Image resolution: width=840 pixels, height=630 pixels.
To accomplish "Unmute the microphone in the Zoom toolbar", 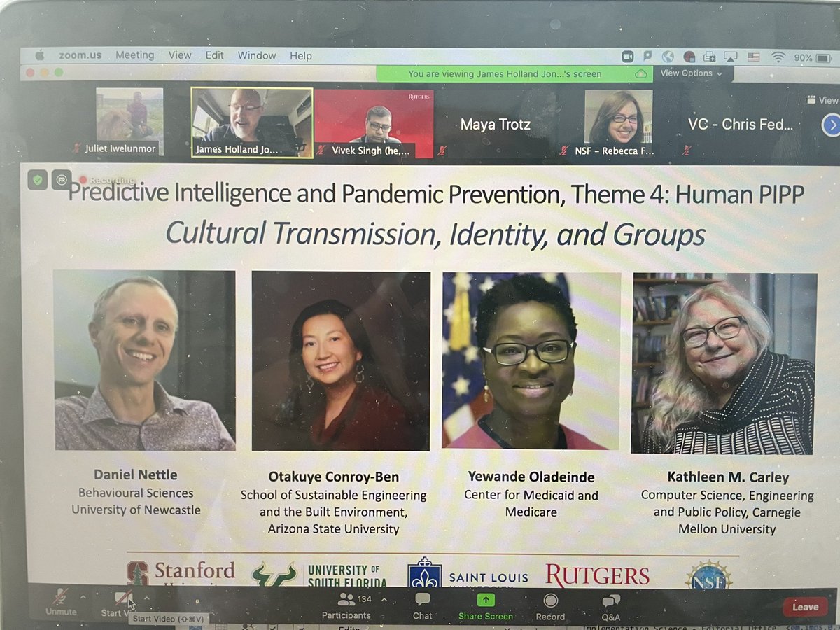I will point(61,601).
